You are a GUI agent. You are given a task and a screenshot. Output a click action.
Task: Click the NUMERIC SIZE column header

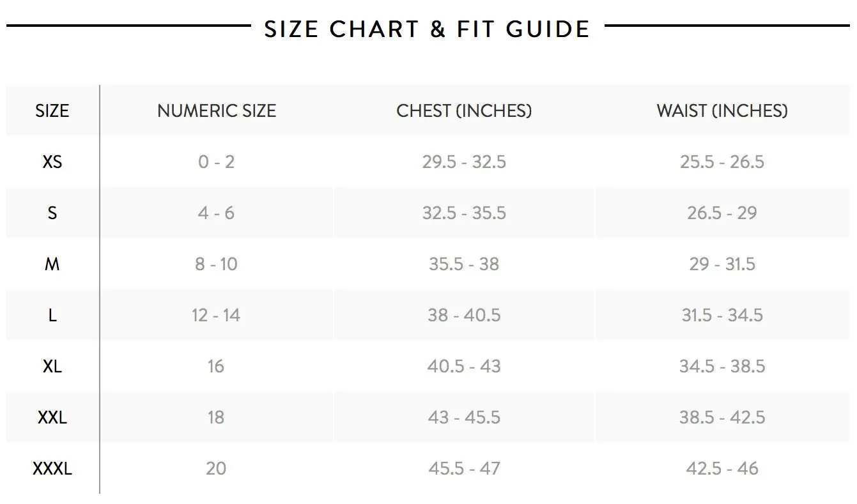[217, 111]
